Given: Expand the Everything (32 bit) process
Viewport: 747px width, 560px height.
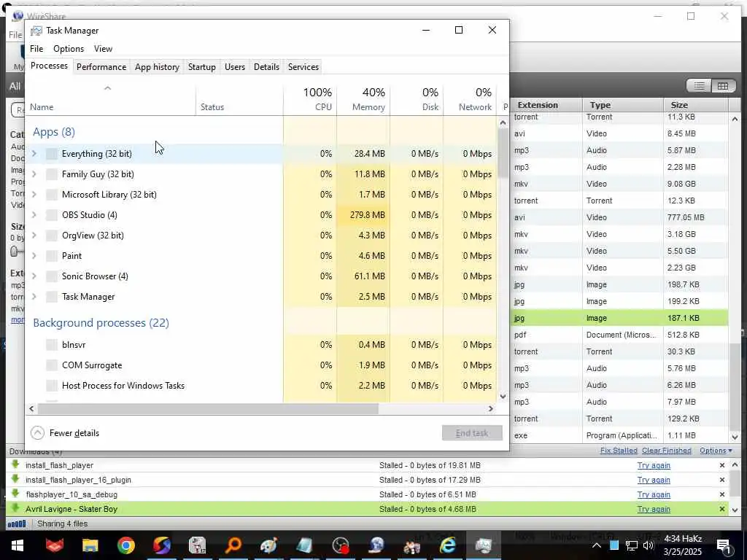Looking at the screenshot, I should point(34,153).
